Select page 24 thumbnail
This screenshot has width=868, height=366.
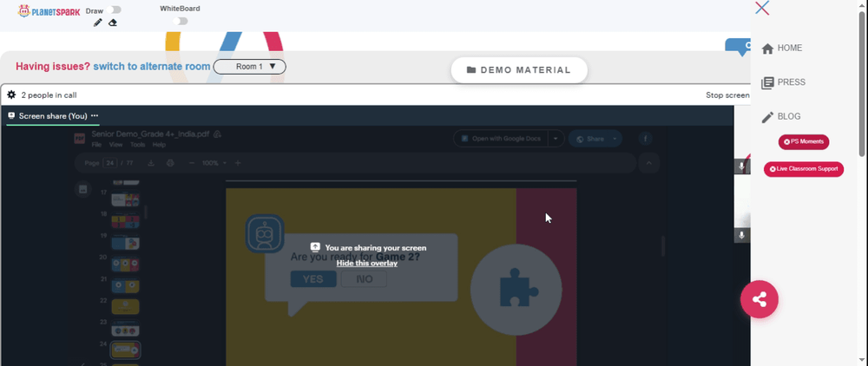point(125,350)
